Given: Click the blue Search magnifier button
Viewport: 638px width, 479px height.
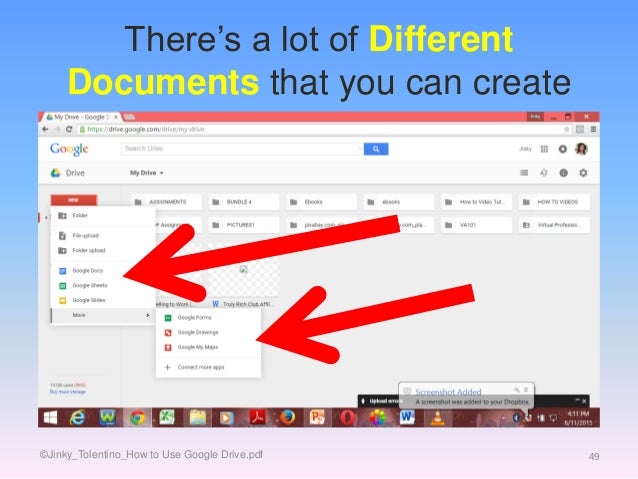Looking at the screenshot, I should (376, 149).
